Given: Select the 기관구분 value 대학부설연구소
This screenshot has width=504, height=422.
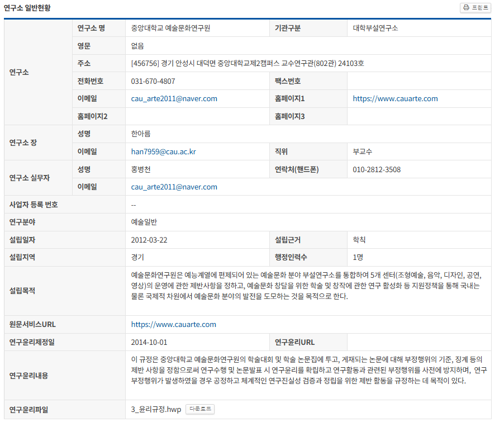Looking at the screenshot, I should coord(375,29).
